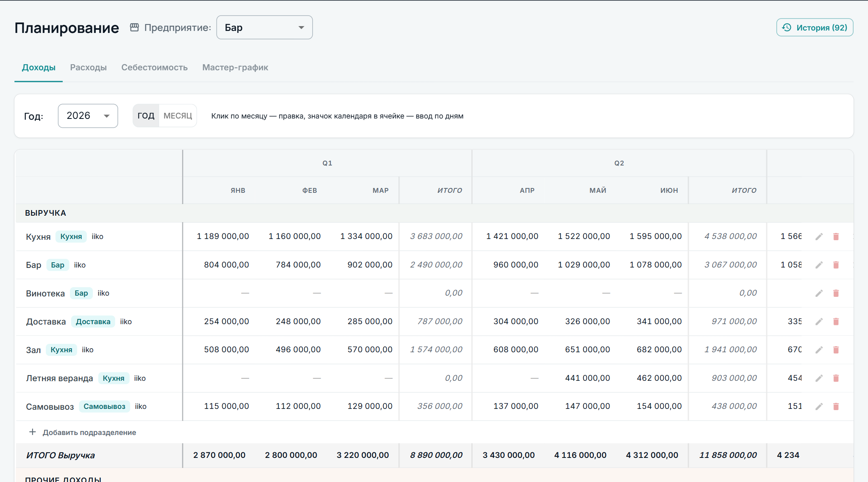Viewport: 868px width, 482px height.
Task: Delete the Самовывоз row
Action: pyautogui.click(x=836, y=406)
